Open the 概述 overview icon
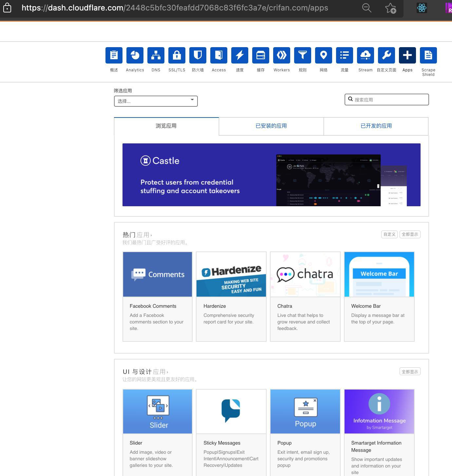Screen dimensions: 452x476 pos(114,55)
